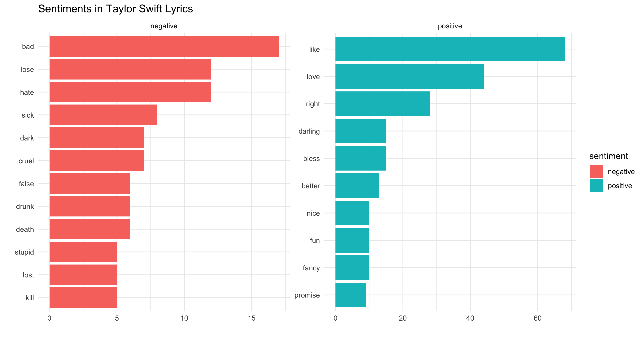Click the 'promise' teal bar

[x=350, y=295]
